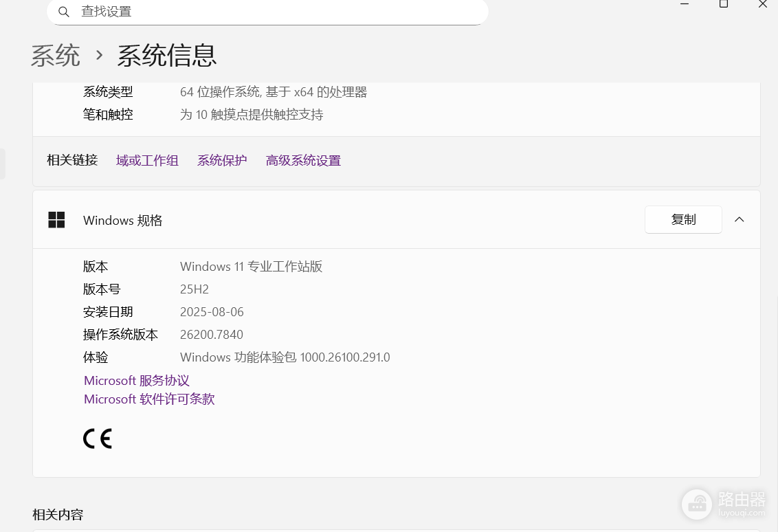Click the 系统信息 page heading
The height and width of the screenshot is (532, 778).
coord(167,54)
